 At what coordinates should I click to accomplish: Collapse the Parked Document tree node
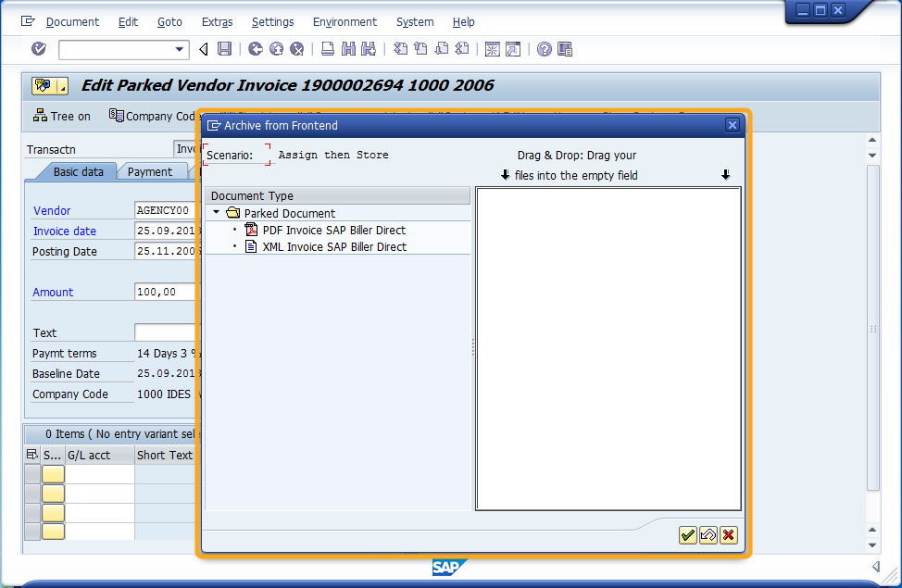(x=217, y=212)
